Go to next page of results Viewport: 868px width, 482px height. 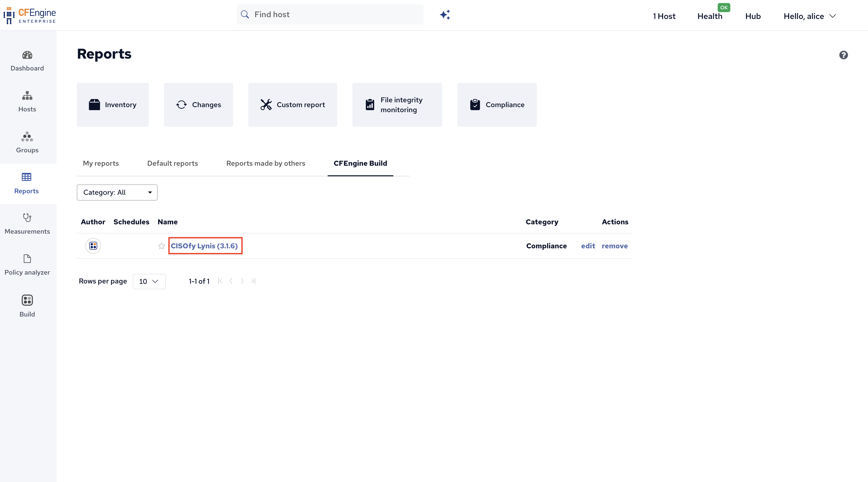pyautogui.click(x=242, y=281)
